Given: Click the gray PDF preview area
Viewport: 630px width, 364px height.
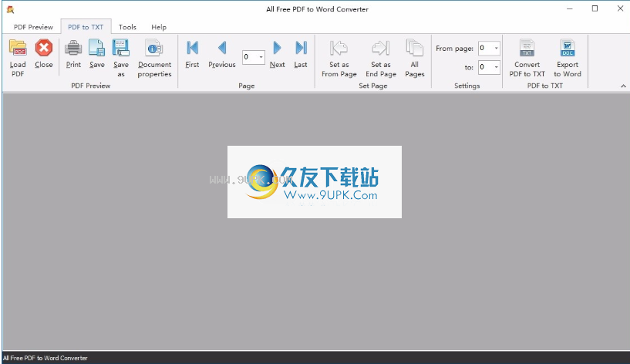Looking at the screenshot, I should click(x=315, y=221).
